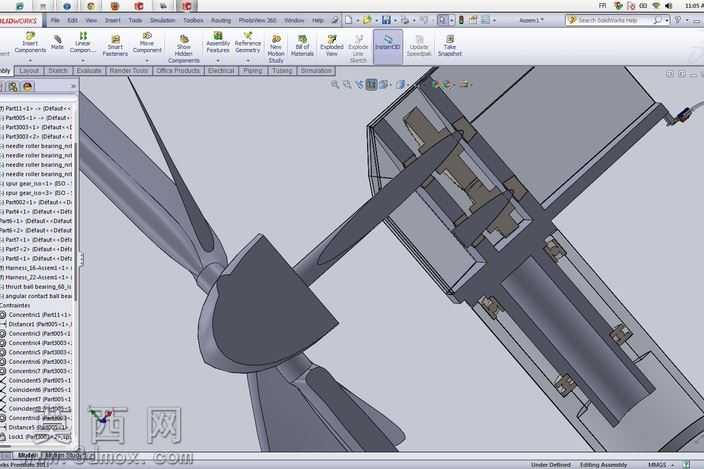Click the volume speaker icon in system tray
704x469 pixels.
[669, 5]
